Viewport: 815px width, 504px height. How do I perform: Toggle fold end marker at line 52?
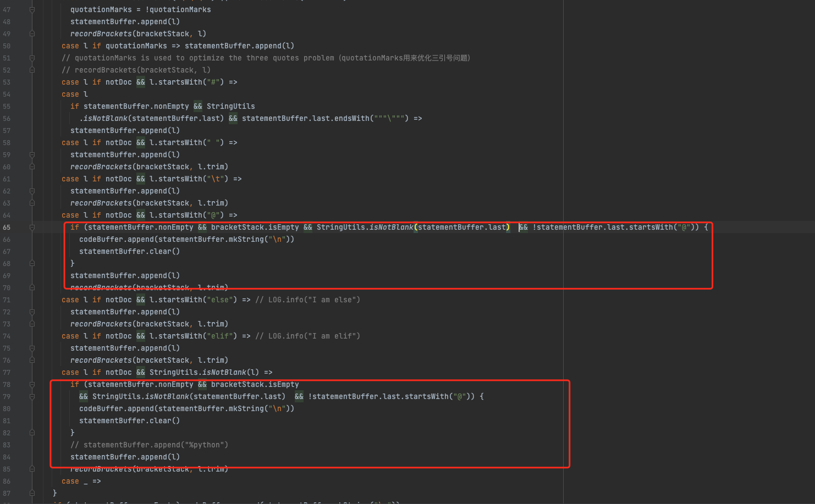tap(32, 70)
